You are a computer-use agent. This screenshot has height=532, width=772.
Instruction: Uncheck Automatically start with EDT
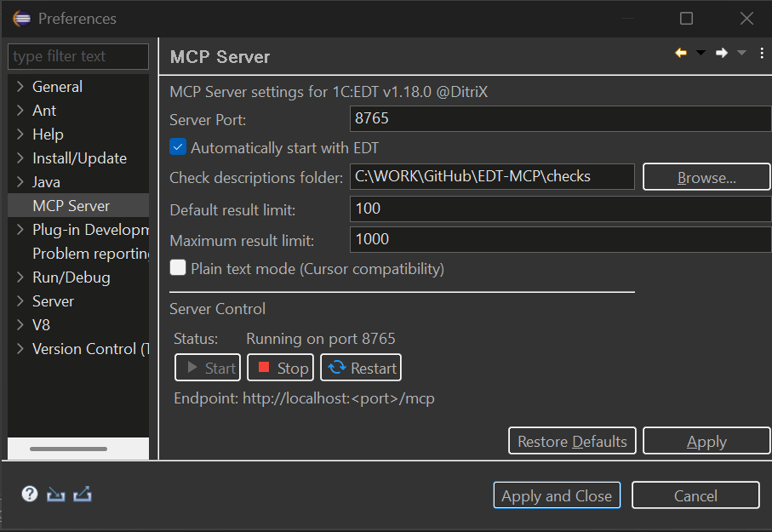(178, 146)
